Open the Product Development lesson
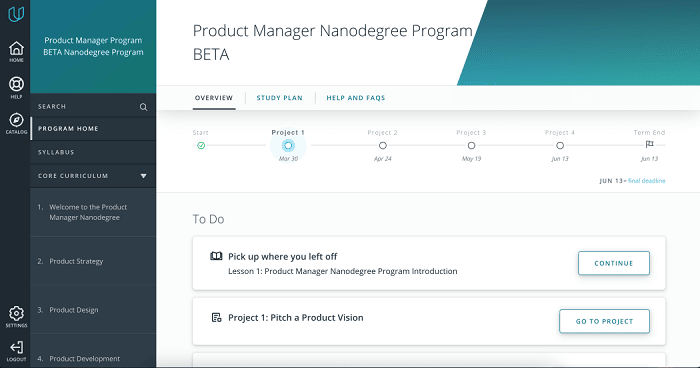This screenshot has width=700, height=368. point(93,351)
